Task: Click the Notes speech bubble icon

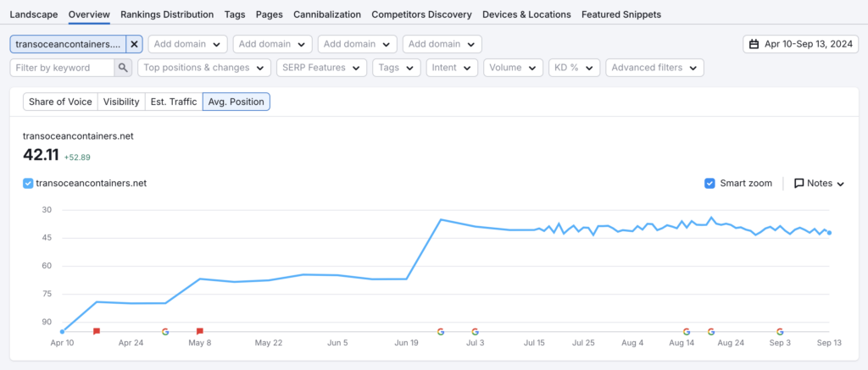Action: tap(798, 183)
